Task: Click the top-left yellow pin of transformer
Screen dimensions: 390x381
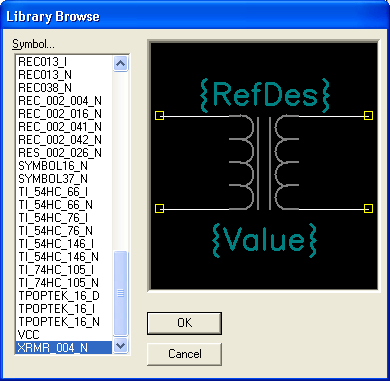Action: tap(160, 115)
